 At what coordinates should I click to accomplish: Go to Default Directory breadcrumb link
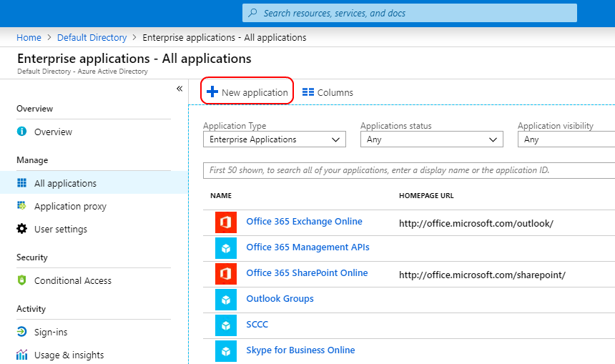92,37
